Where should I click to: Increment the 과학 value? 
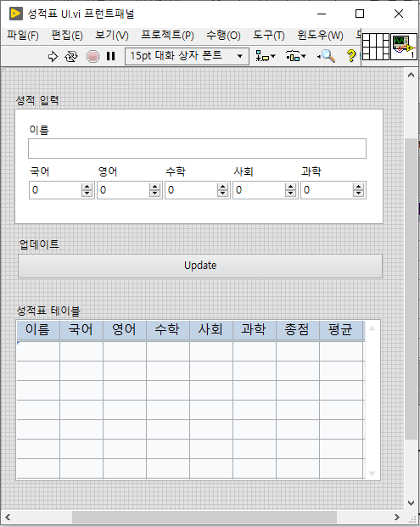point(359,187)
